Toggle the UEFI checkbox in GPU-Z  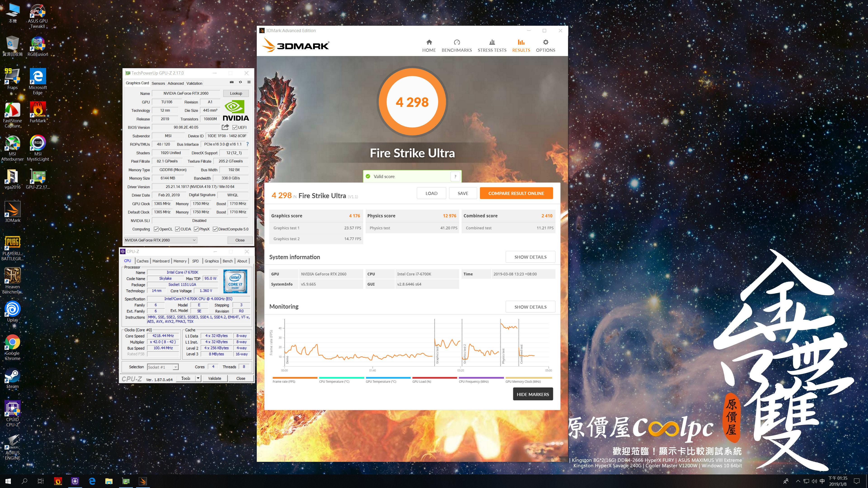click(x=235, y=127)
